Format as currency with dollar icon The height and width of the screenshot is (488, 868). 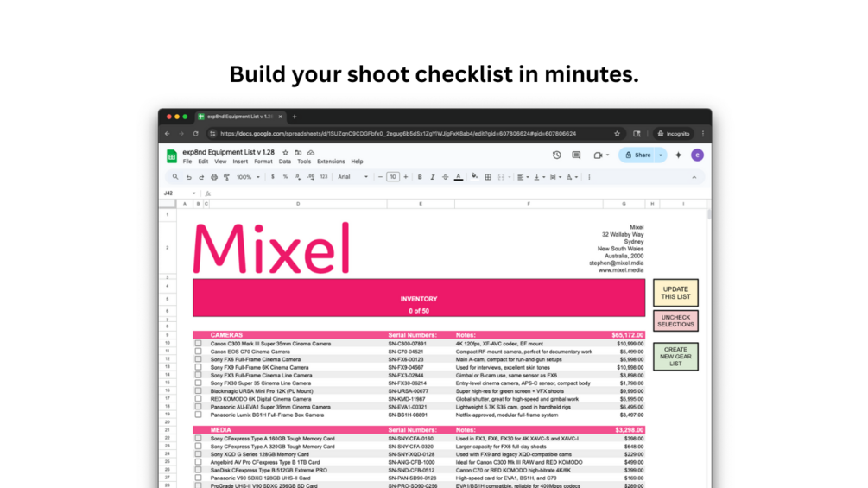click(272, 177)
